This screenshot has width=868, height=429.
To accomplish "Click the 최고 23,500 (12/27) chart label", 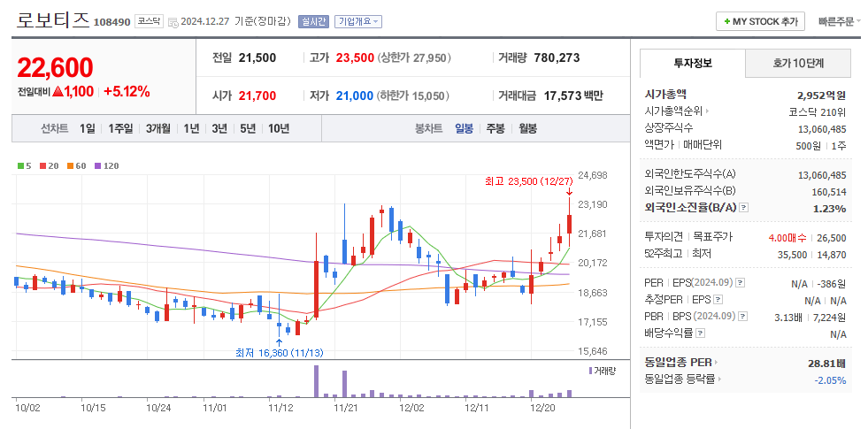I will tap(527, 181).
